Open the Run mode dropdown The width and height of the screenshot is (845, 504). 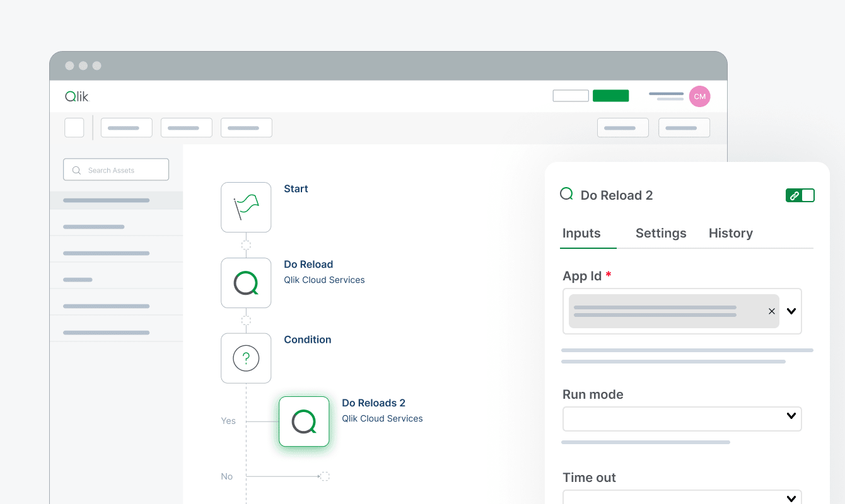pos(791,416)
